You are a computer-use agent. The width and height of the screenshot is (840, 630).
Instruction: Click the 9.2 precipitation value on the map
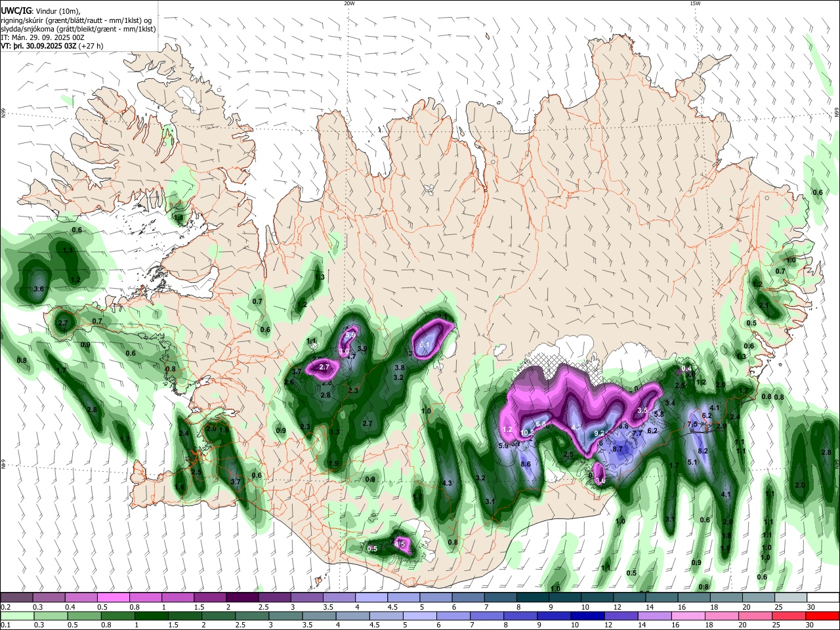598,434
